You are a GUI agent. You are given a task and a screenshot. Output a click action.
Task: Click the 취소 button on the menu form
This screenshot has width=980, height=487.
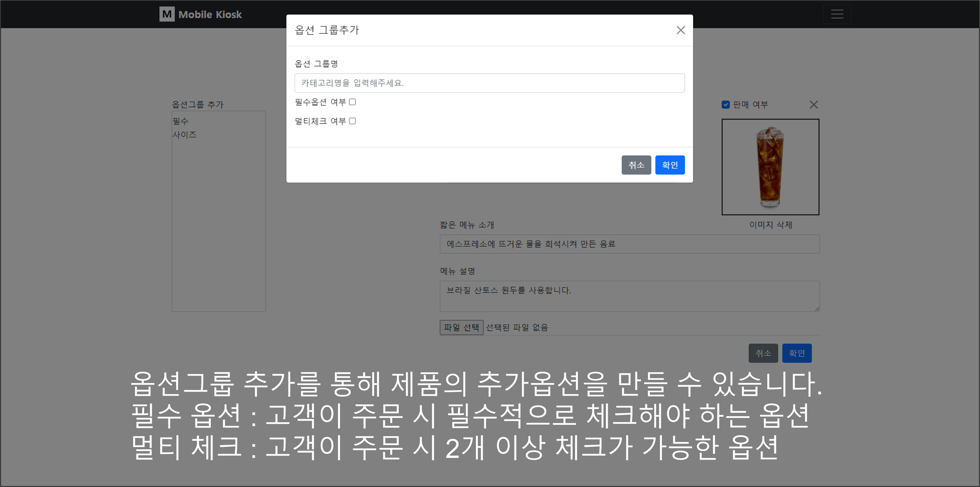coord(763,353)
